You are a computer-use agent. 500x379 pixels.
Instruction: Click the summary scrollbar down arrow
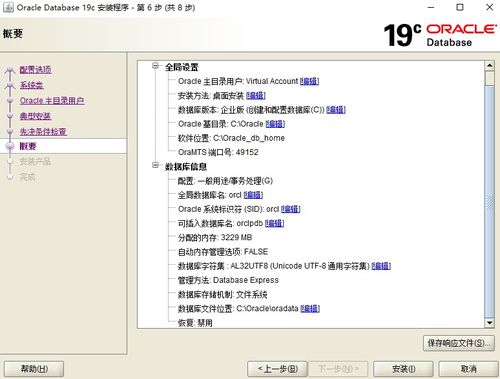(489, 322)
